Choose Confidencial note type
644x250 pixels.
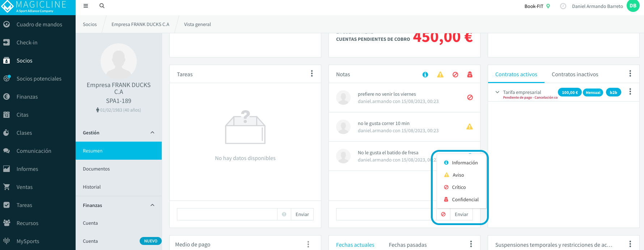[x=461, y=199]
